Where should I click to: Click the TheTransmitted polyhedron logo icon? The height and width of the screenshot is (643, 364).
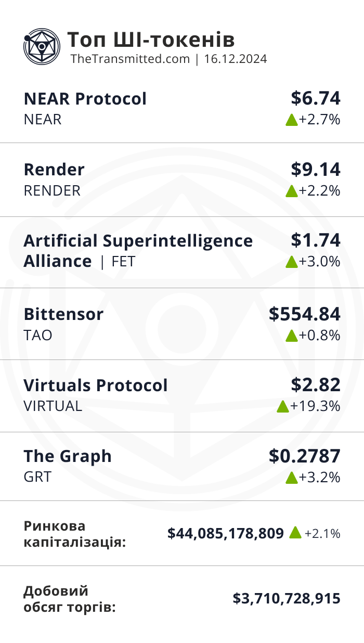[x=42, y=46]
